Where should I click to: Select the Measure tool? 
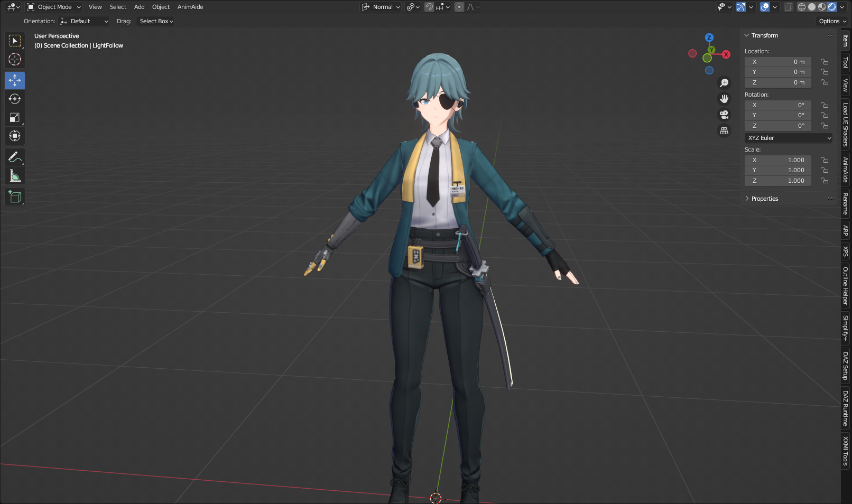[x=15, y=175]
